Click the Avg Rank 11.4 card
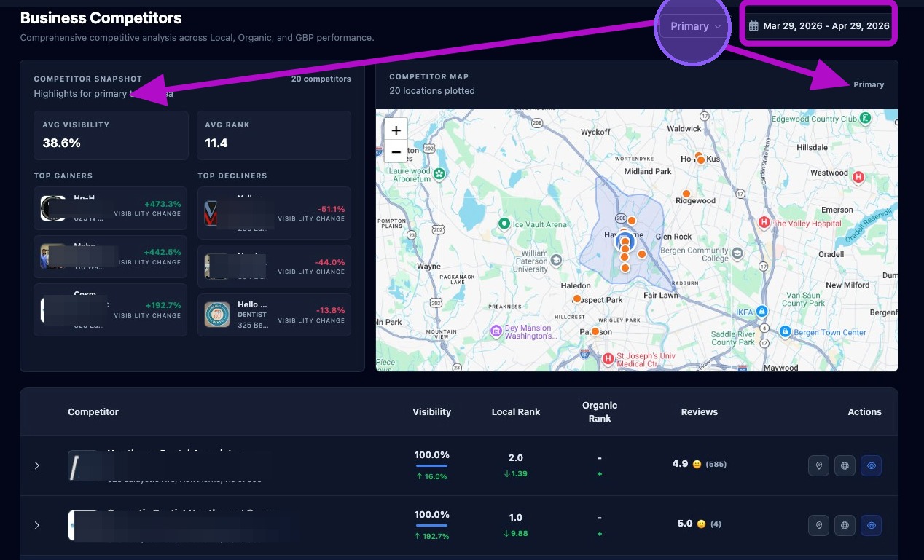924x560 pixels. pyautogui.click(x=274, y=135)
